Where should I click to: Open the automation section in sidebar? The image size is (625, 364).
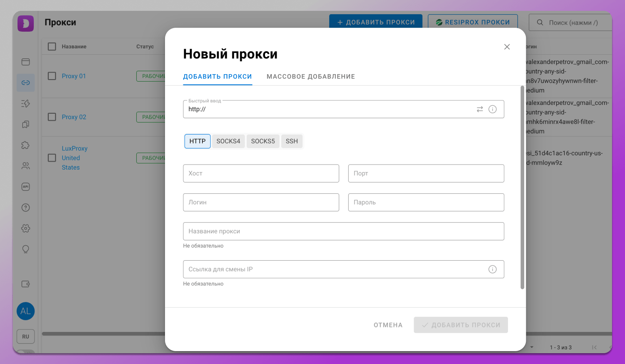[25, 103]
